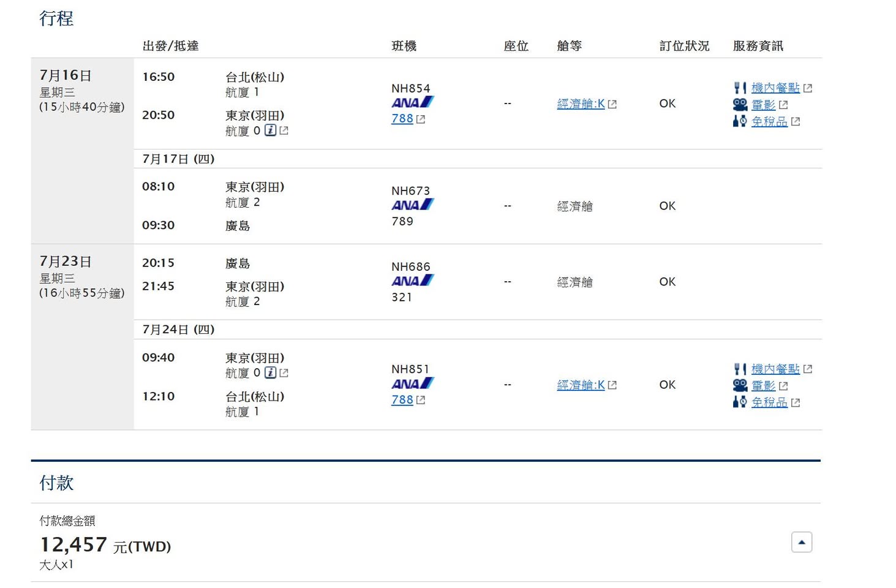Open the 電影 link for flight NH854

click(763, 105)
